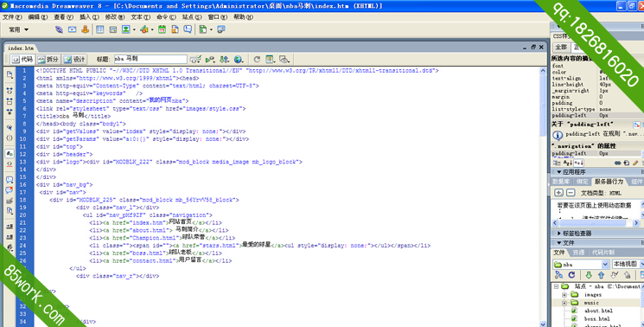Open the Edit menu (编辑)
The width and height of the screenshot is (644, 327).
[x=38, y=16]
